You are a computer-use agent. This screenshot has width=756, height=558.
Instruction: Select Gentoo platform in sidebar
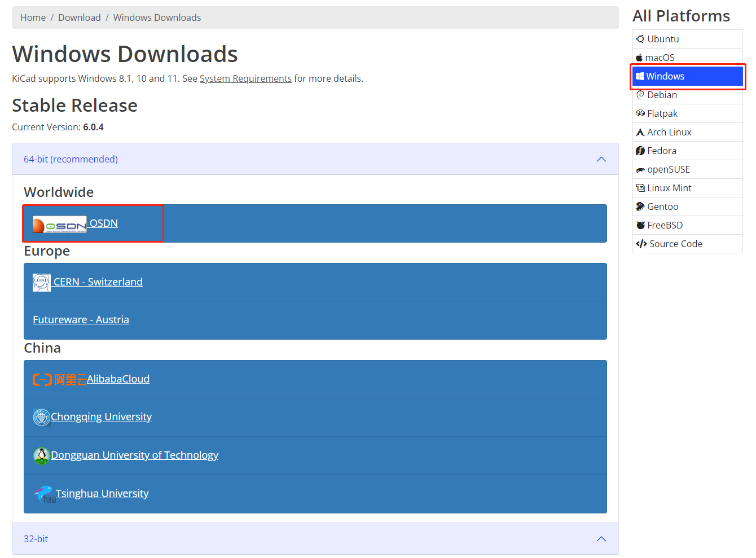click(x=687, y=206)
